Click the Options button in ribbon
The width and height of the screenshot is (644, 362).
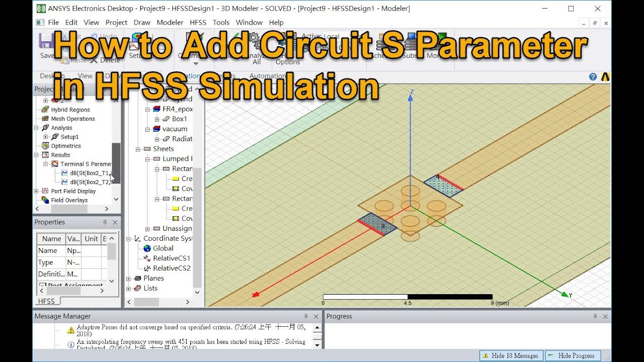[288, 62]
